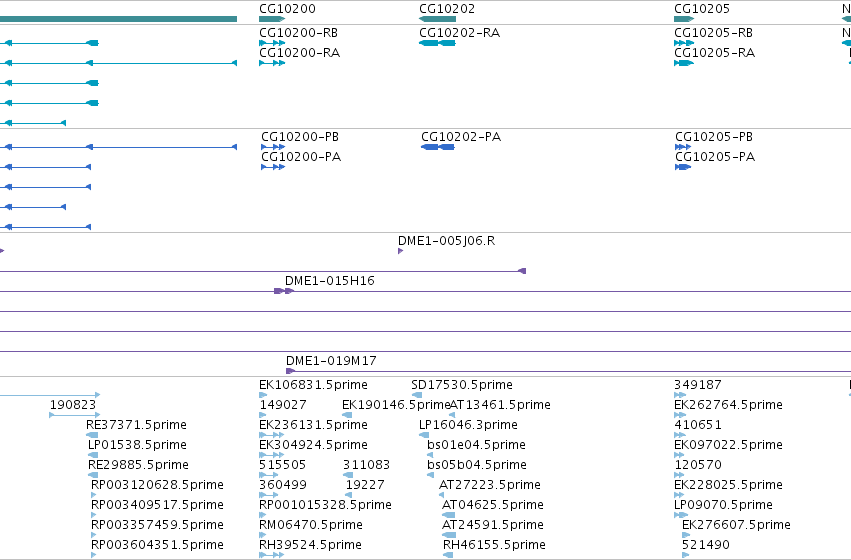851x560 pixels.
Task: Click EST label 410651
Action: [x=697, y=425]
